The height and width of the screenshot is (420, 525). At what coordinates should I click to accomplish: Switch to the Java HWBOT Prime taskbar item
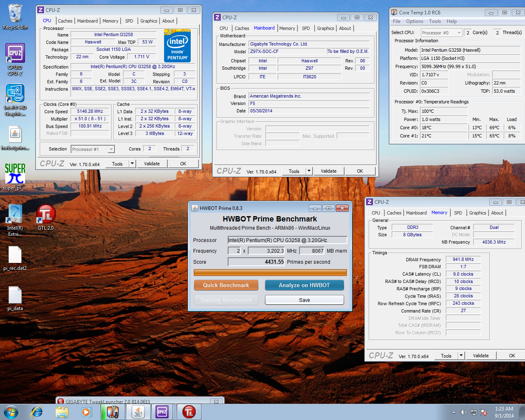pyautogui.click(x=138, y=412)
